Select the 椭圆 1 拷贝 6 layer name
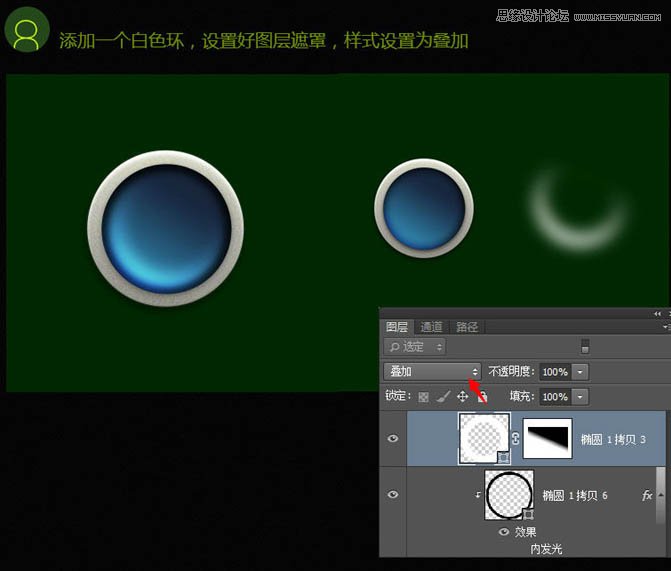This screenshot has height=571, width=671. pos(575,496)
